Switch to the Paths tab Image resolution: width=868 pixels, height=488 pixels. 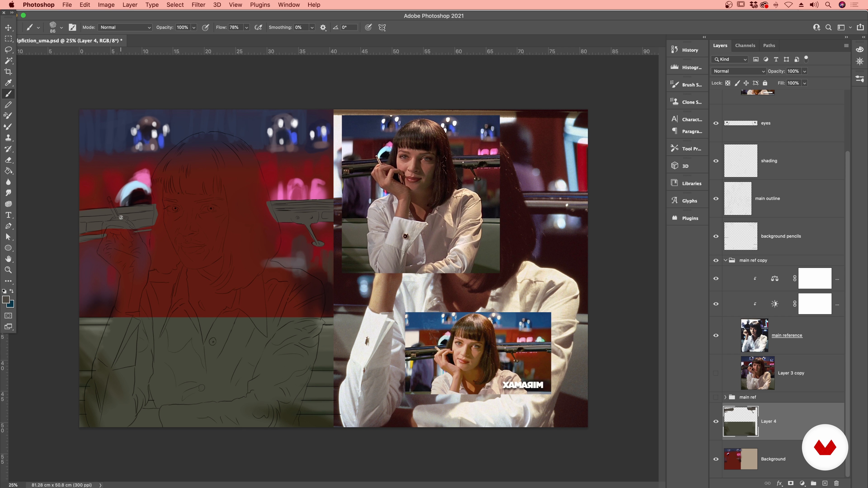[769, 45]
